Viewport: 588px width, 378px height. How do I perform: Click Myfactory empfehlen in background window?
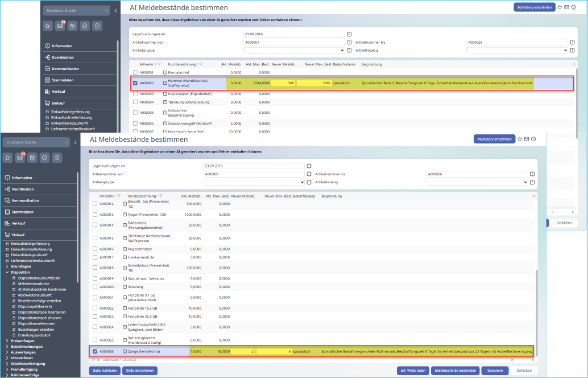[x=535, y=7]
